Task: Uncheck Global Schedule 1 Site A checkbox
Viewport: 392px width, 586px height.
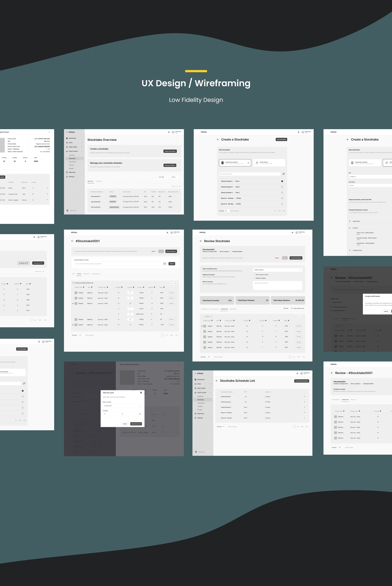Action: 282,181
